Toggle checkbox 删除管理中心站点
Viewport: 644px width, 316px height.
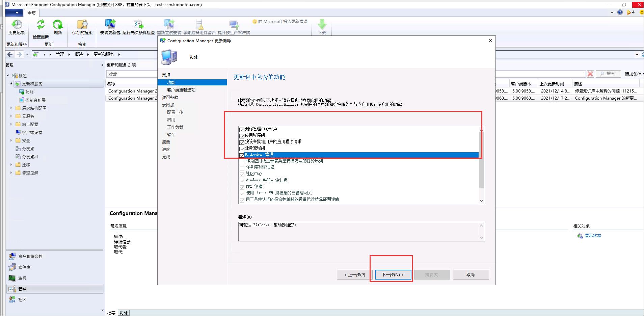[x=242, y=129]
